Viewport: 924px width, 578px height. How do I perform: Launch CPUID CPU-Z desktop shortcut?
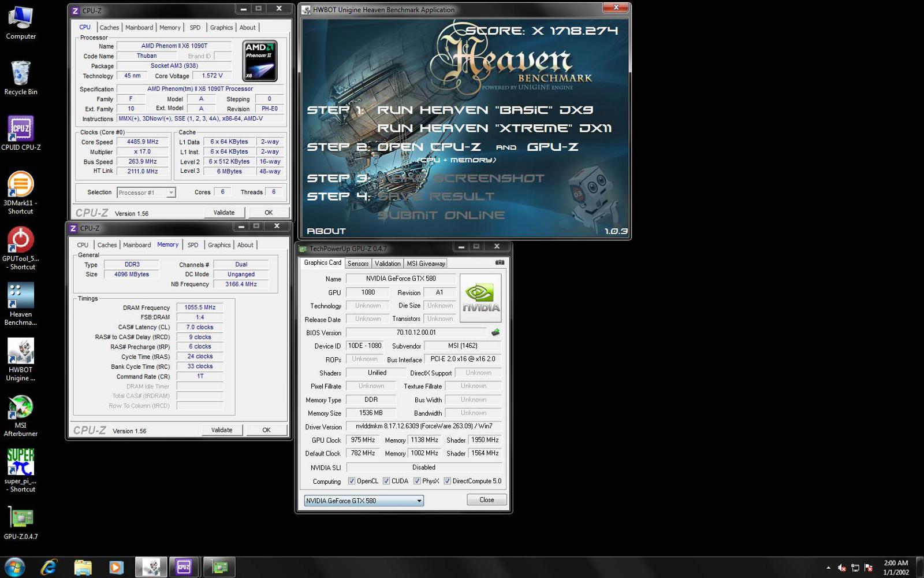(21, 133)
